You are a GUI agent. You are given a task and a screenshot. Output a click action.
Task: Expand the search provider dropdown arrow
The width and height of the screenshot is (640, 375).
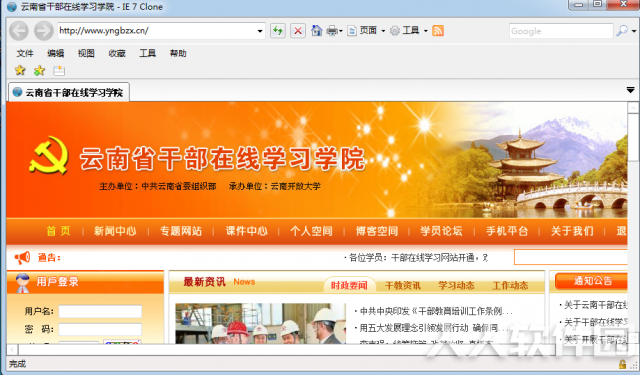click(x=634, y=31)
